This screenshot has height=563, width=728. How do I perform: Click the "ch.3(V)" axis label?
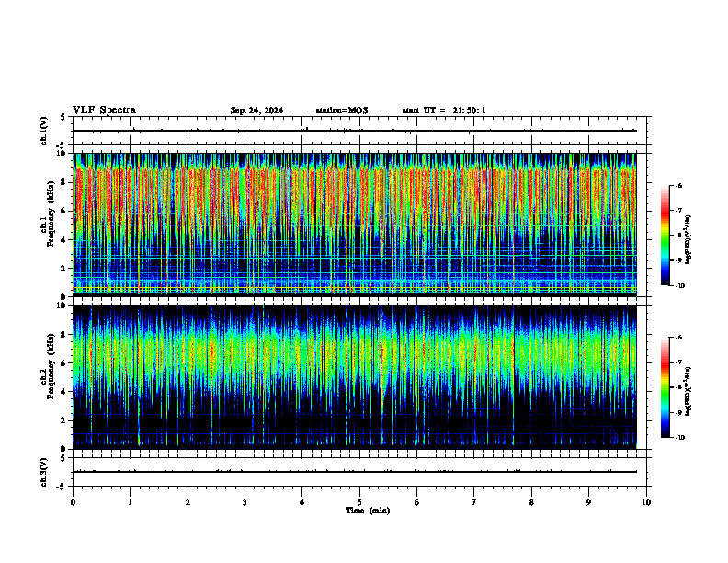pyautogui.click(x=44, y=472)
